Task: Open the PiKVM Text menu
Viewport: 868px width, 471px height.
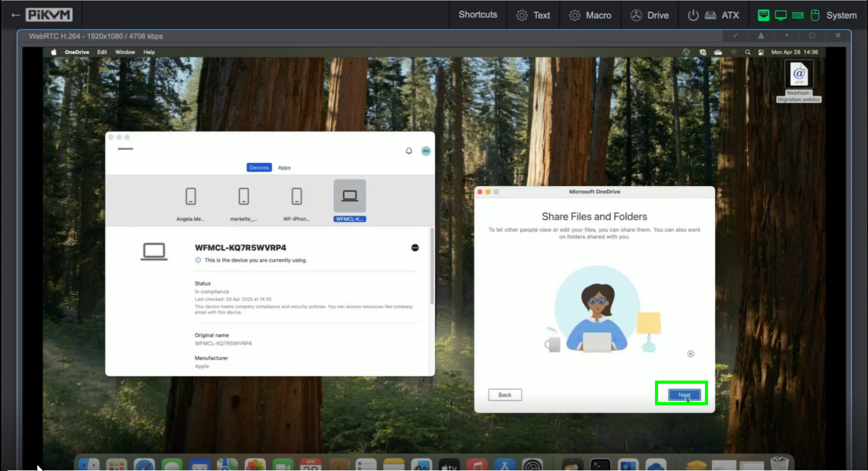Action: [x=534, y=15]
